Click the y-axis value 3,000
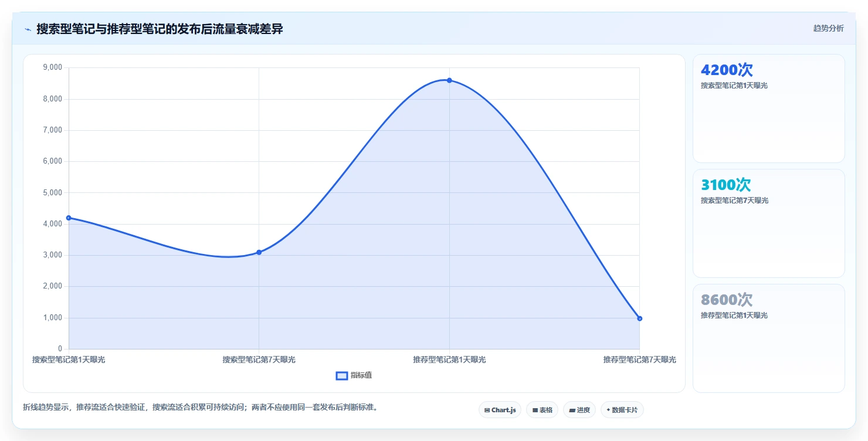Screen dimensions: 868x441 tap(53, 255)
